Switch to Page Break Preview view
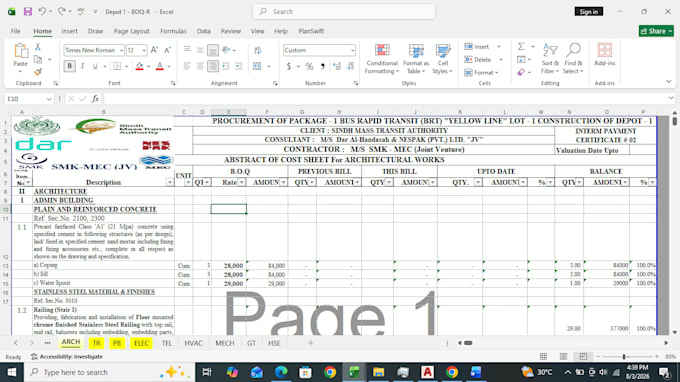The image size is (680, 382). coord(583,356)
